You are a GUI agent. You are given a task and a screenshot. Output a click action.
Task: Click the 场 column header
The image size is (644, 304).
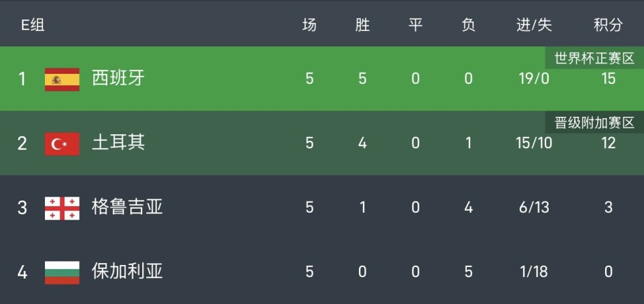309,26
